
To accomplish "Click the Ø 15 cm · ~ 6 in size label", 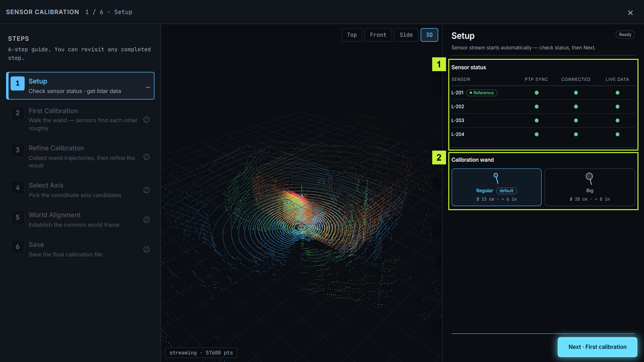I will [496, 199].
